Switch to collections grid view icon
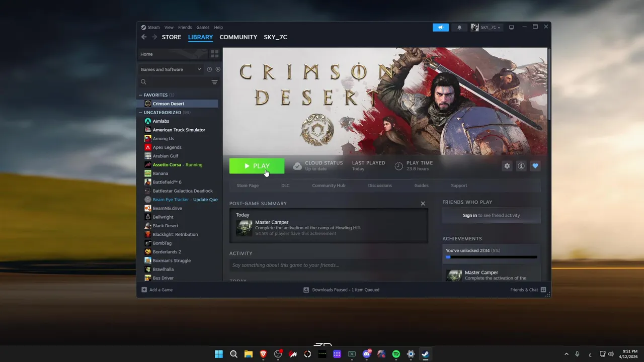The height and width of the screenshot is (362, 644). coord(215,54)
